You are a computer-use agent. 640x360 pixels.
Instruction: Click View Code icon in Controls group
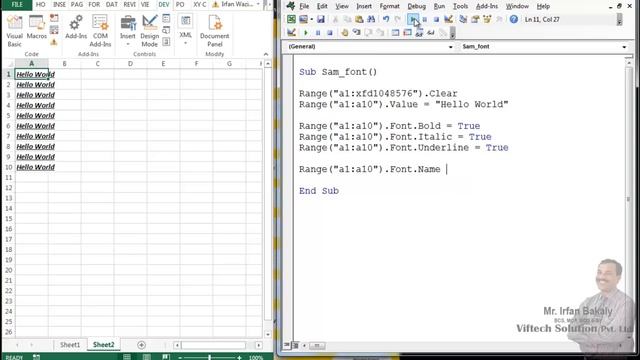[x=167, y=30]
